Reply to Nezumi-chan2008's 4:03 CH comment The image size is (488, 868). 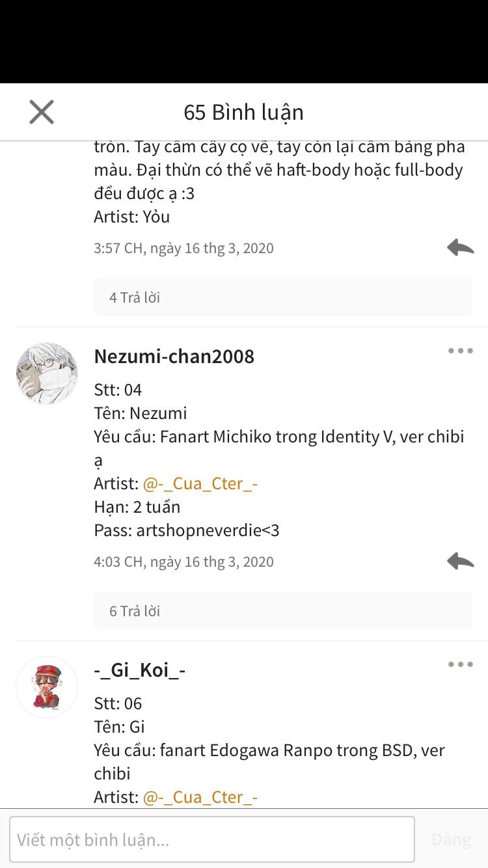(x=460, y=561)
